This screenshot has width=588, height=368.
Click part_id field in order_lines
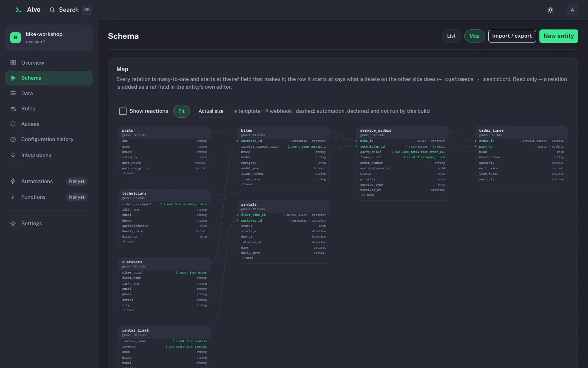[x=521, y=146]
